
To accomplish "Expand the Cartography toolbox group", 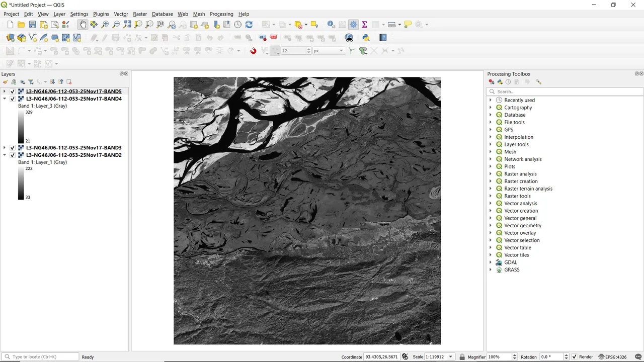I will pyautogui.click(x=491, y=108).
